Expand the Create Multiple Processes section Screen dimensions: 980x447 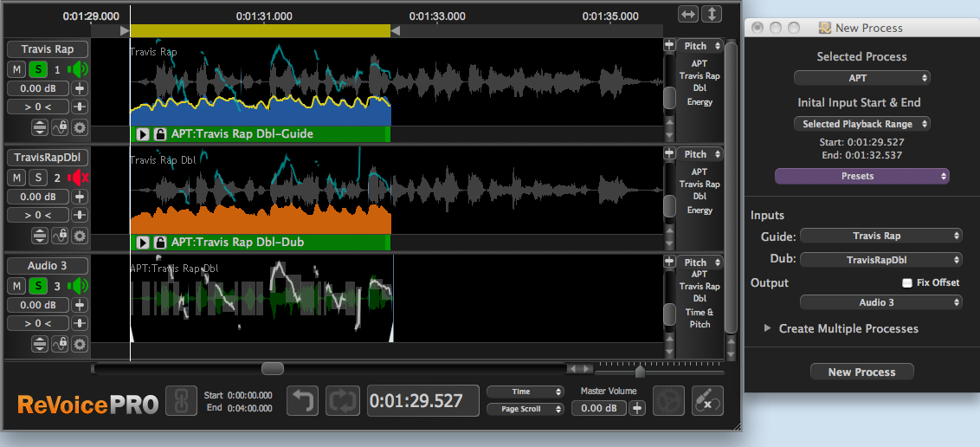767,328
